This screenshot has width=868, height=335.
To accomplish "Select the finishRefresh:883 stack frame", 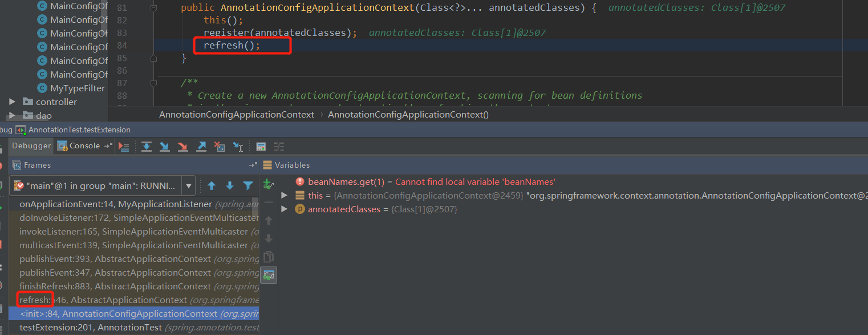I will 134,286.
